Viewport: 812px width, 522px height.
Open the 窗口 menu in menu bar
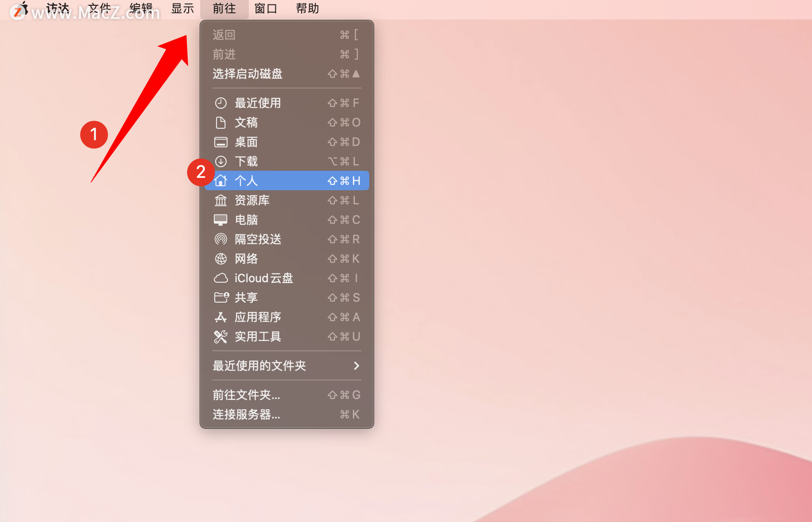pyautogui.click(x=266, y=8)
